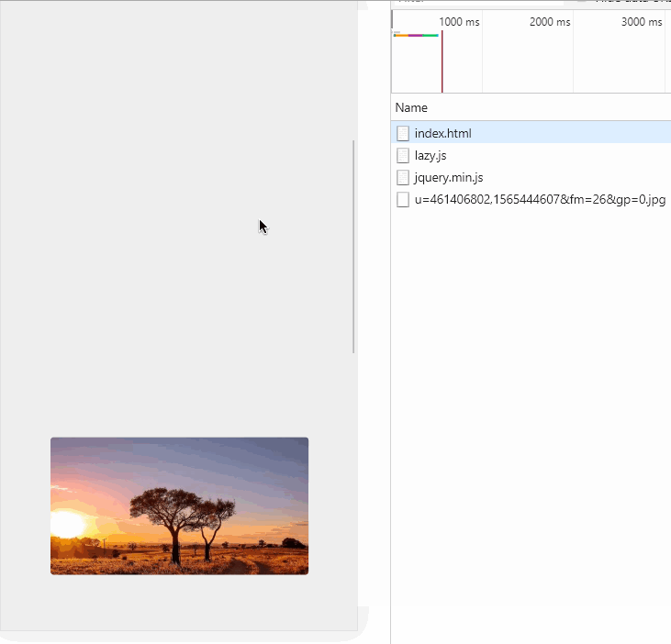Click the lazy.js script file icon
The image size is (671, 644).
click(402, 156)
